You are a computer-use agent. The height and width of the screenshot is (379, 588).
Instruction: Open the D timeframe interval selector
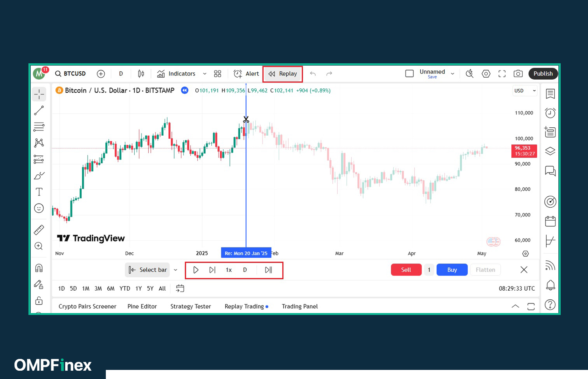pos(121,74)
